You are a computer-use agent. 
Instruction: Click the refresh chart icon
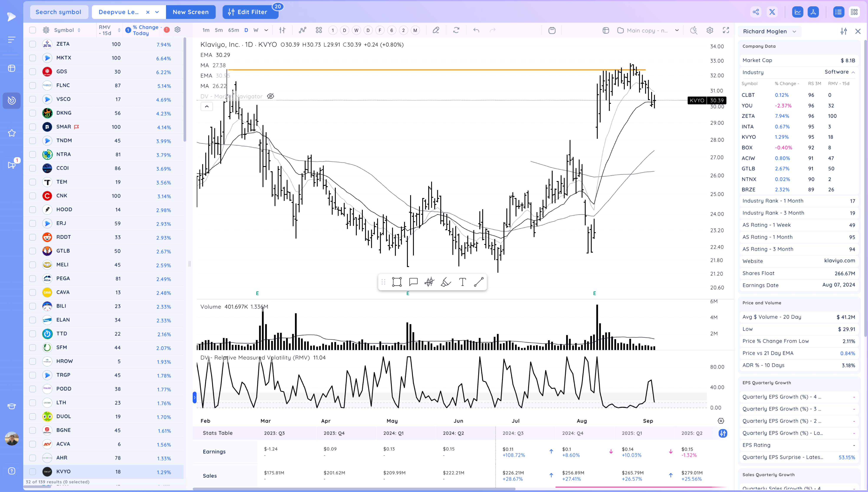pyautogui.click(x=456, y=30)
